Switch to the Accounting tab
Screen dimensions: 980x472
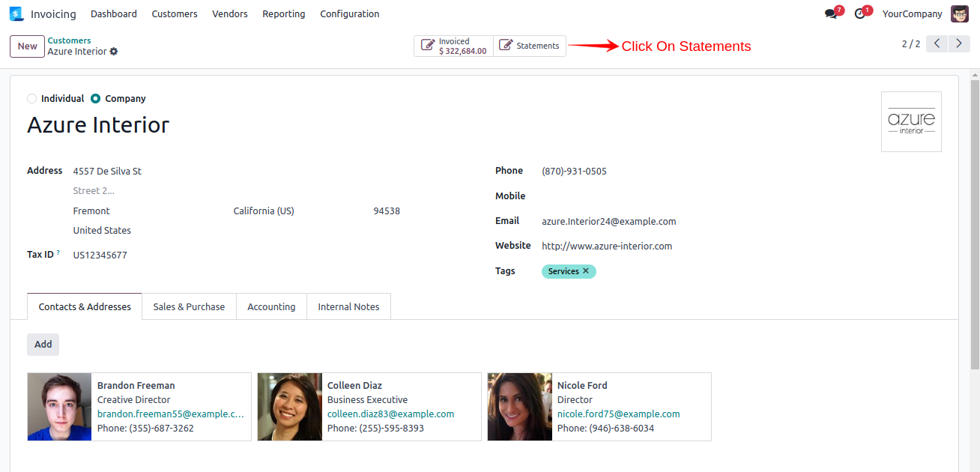coord(271,306)
